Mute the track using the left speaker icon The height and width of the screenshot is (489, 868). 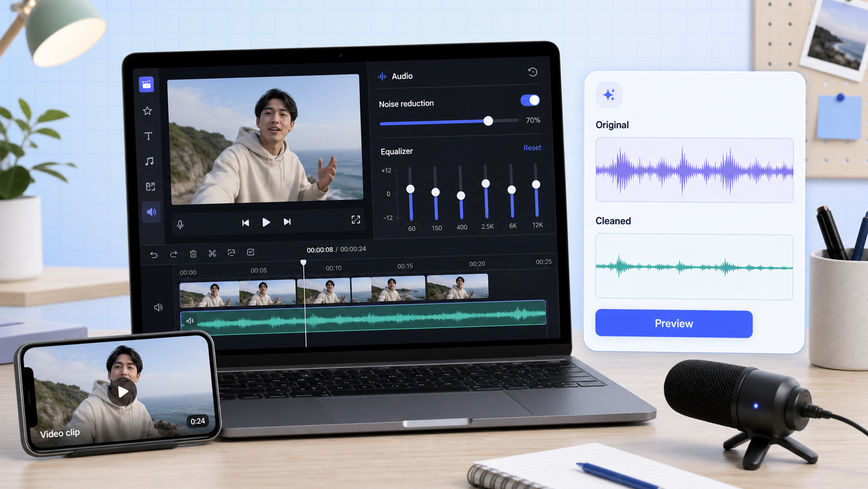[158, 308]
